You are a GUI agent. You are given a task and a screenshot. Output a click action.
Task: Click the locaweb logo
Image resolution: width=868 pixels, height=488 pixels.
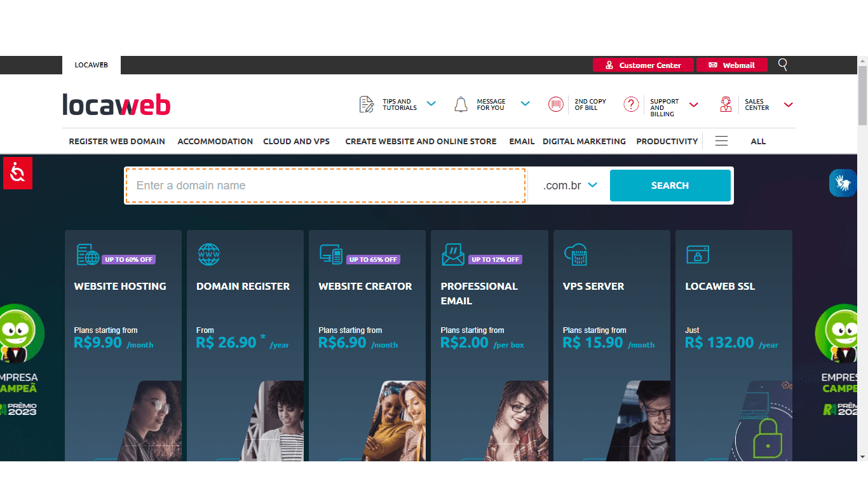[116, 105]
